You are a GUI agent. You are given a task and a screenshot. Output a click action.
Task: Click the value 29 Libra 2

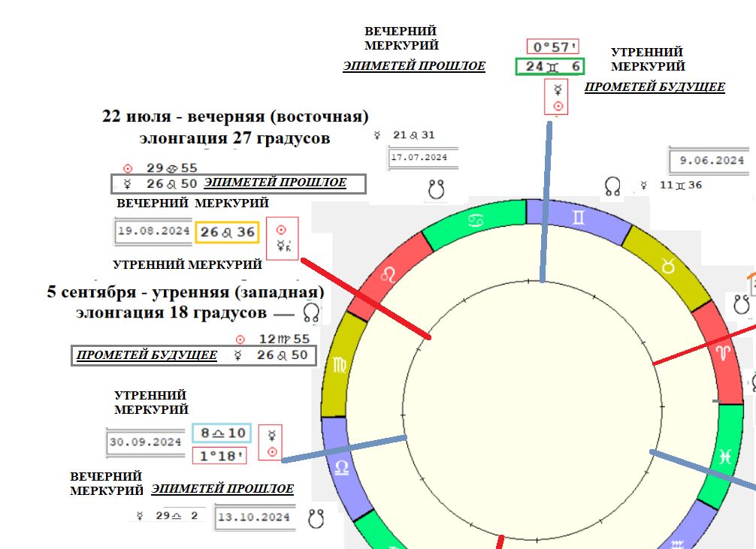(177, 516)
